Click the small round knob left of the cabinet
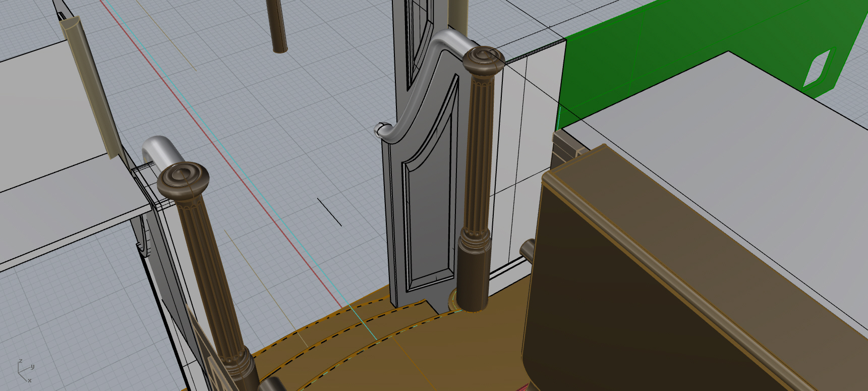Image resolution: width=868 pixels, height=391 pixels. 527,249
